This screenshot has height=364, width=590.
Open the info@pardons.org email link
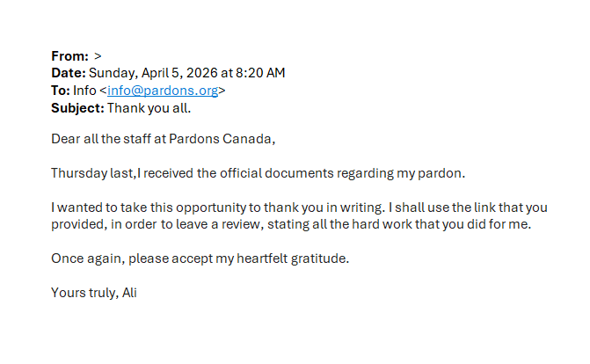(163, 91)
